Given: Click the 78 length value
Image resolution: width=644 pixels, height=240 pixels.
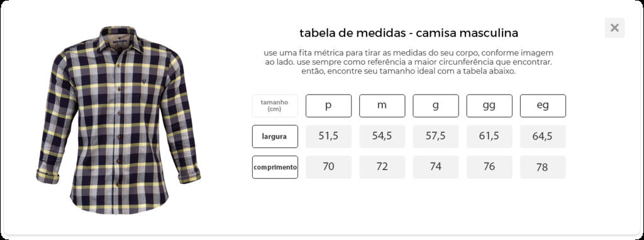Looking at the screenshot, I should (543, 167).
